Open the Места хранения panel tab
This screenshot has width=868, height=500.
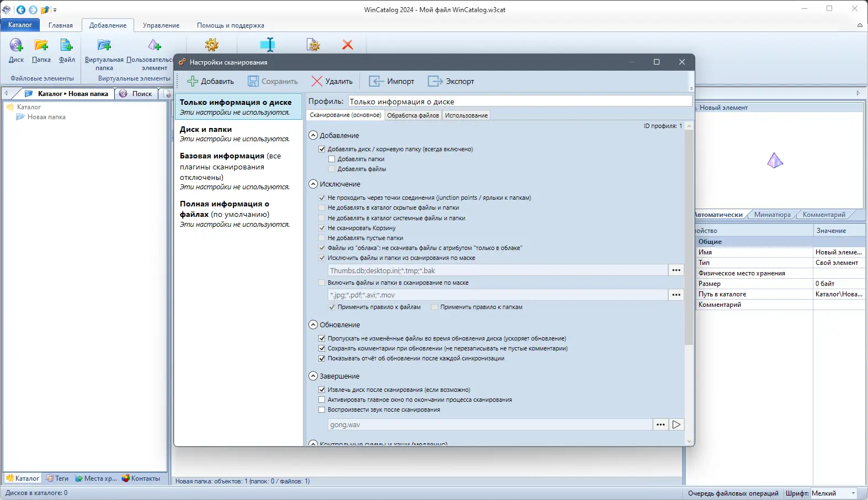[96, 478]
